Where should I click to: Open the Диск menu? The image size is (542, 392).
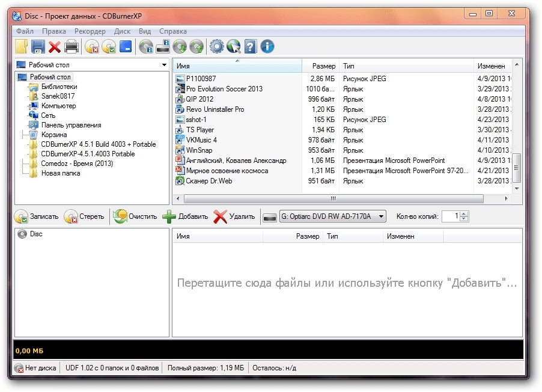coord(122,31)
